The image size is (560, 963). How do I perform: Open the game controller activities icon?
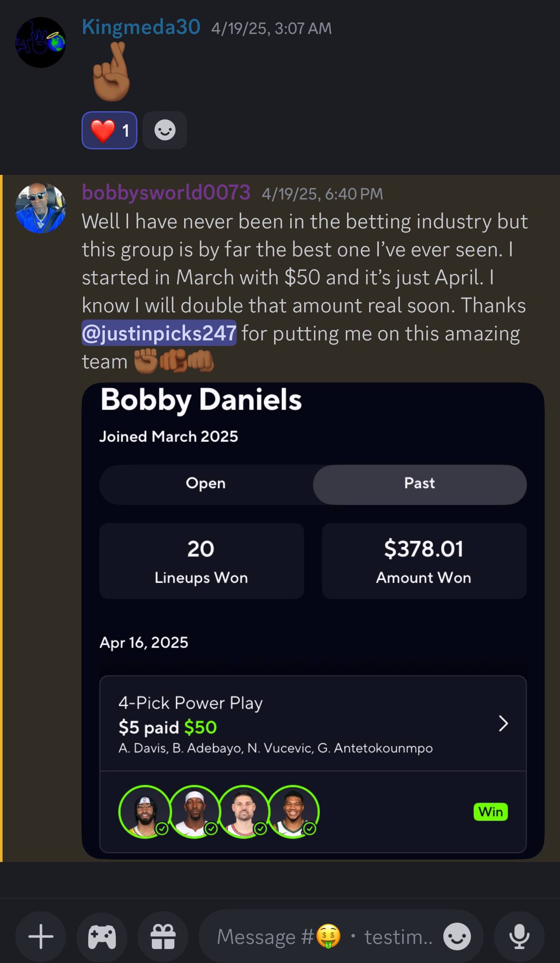[102, 936]
